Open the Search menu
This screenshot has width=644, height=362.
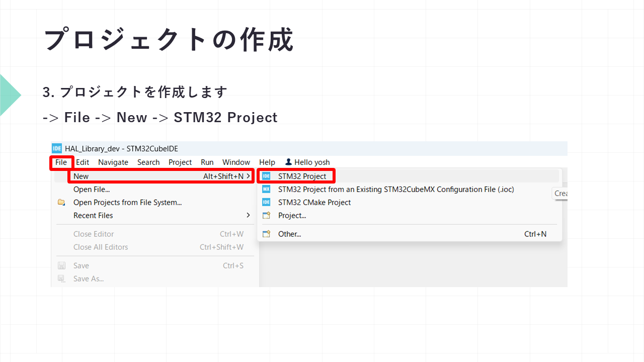148,162
